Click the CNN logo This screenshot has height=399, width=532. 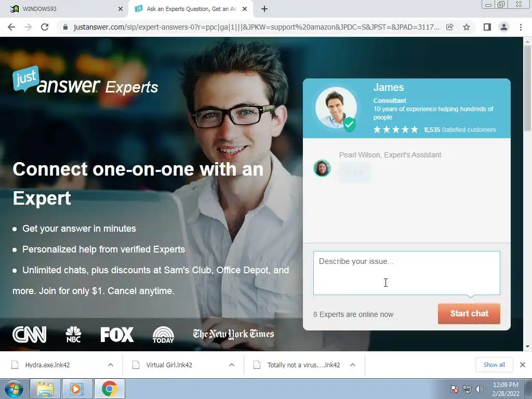click(30, 335)
